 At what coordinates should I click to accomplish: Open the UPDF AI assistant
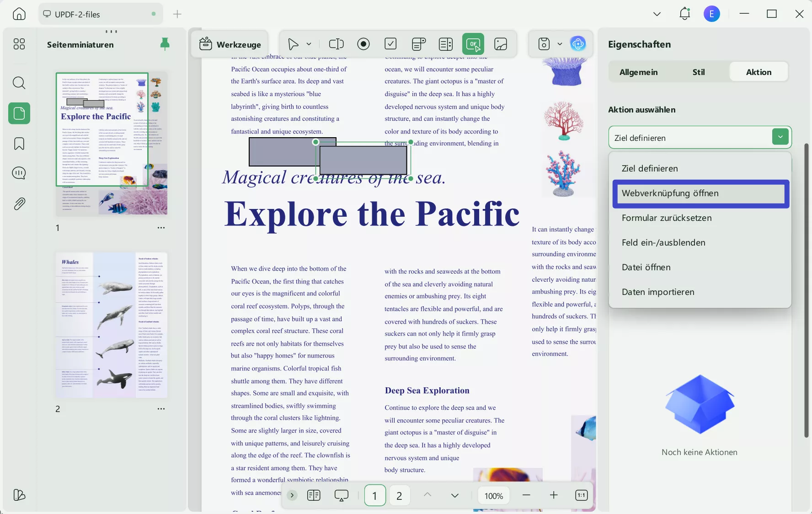(x=578, y=44)
